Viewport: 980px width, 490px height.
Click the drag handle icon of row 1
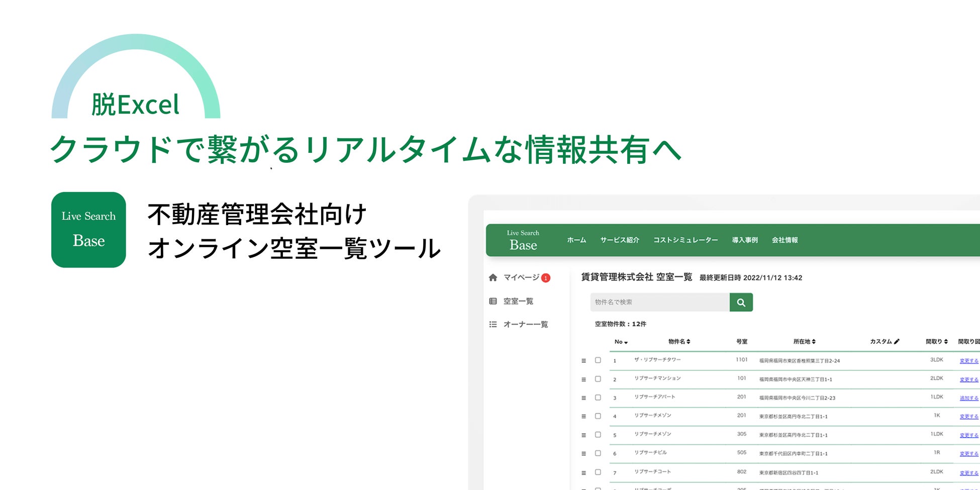point(583,361)
